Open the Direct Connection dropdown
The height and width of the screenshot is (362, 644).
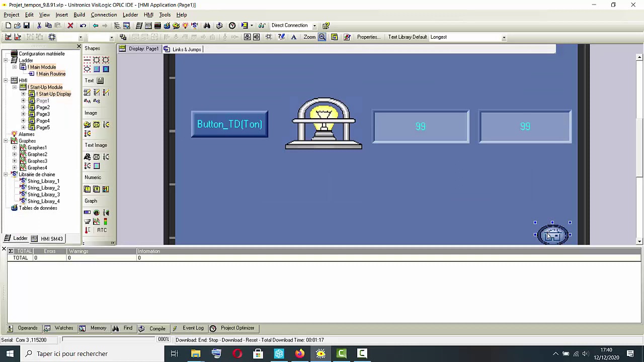[x=314, y=26]
